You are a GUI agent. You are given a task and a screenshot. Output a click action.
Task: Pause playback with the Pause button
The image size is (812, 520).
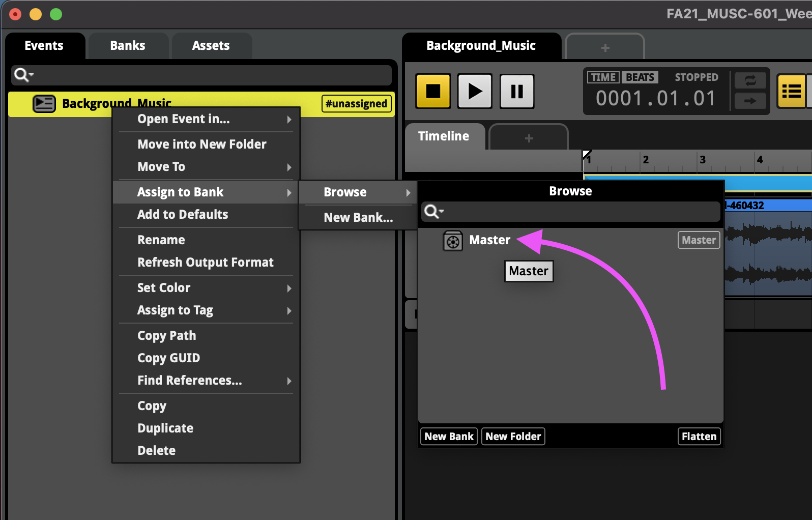click(x=516, y=92)
